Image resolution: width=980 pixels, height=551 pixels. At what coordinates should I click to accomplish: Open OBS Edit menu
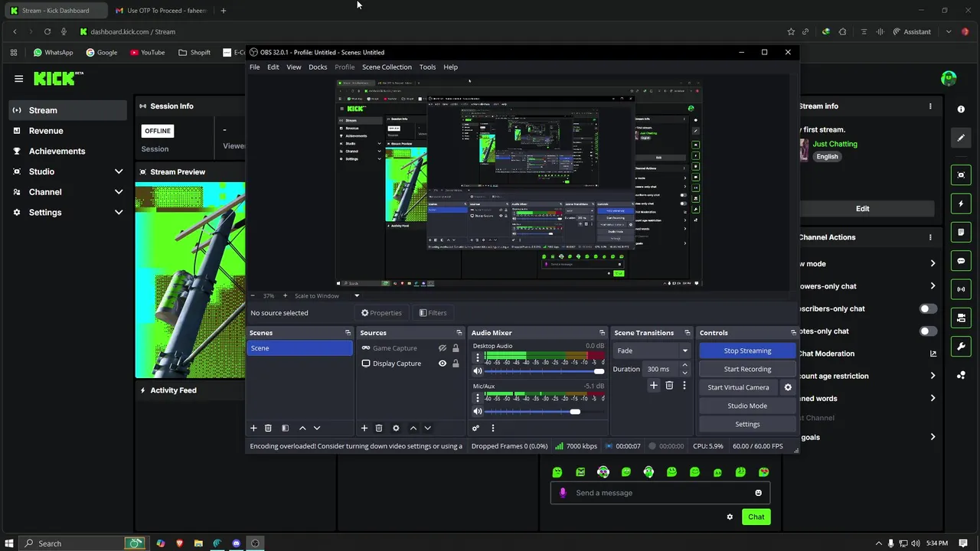point(273,67)
